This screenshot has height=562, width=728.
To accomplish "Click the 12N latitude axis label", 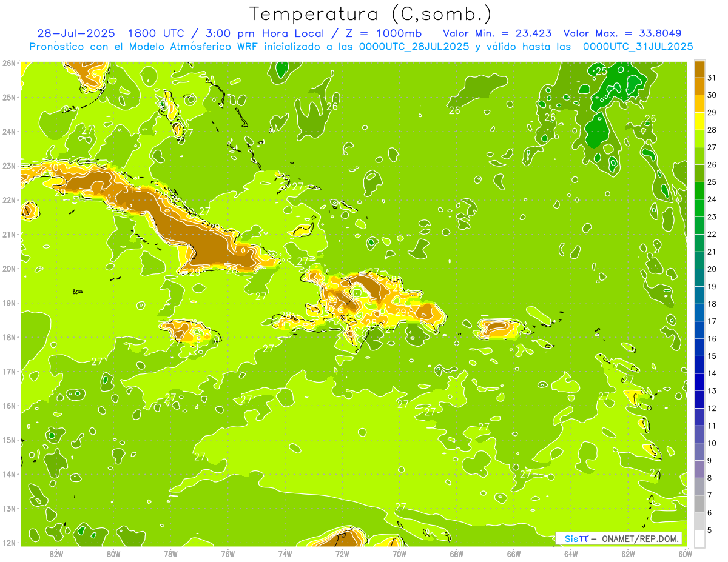I will (x=9, y=543).
